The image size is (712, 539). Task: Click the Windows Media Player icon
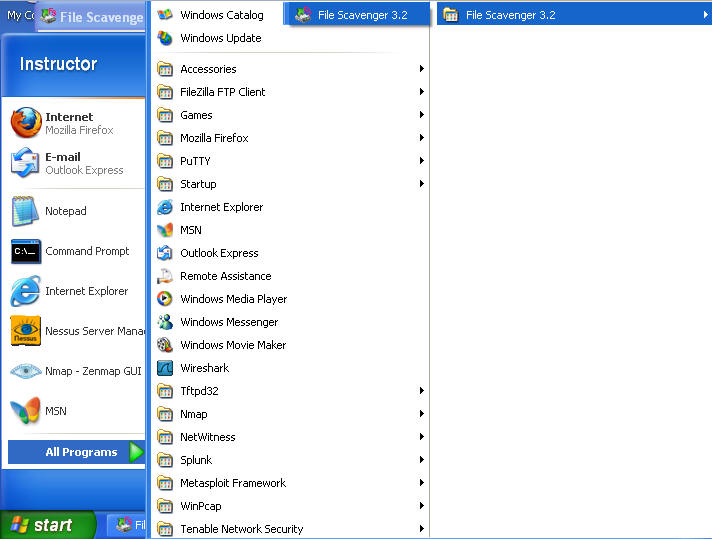pos(165,299)
